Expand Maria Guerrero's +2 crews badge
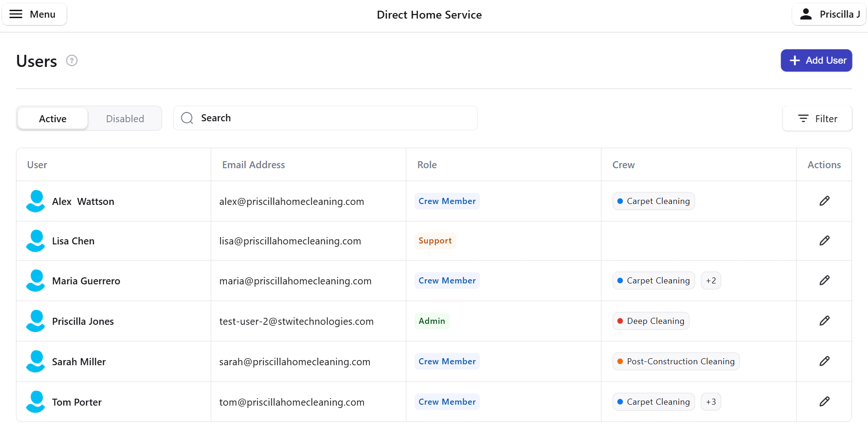 click(710, 281)
